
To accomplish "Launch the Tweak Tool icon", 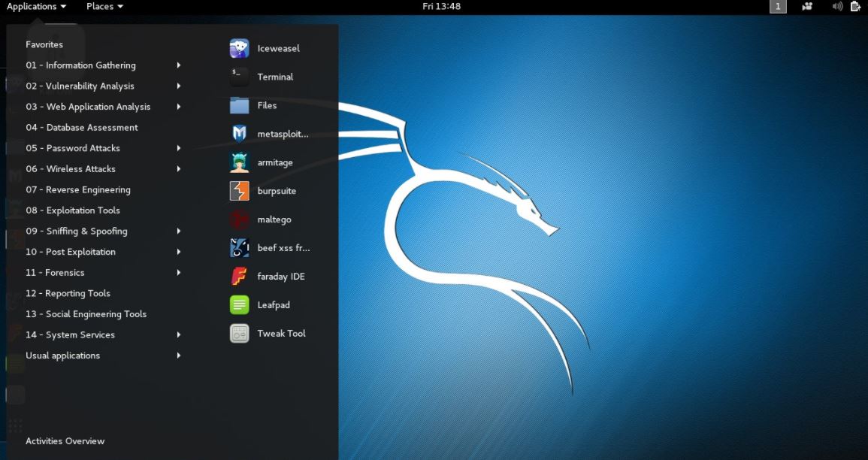I will pyautogui.click(x=239, y=334).
